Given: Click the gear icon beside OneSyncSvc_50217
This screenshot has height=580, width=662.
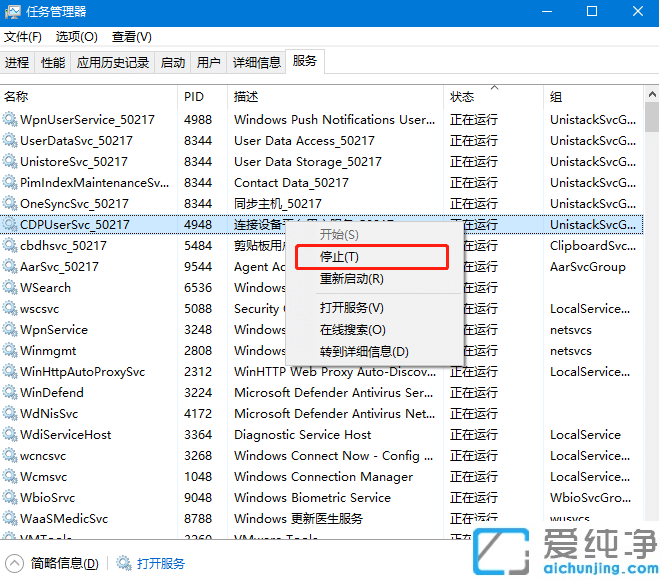Looking at the screenshot, I should (x=10, y=203).
